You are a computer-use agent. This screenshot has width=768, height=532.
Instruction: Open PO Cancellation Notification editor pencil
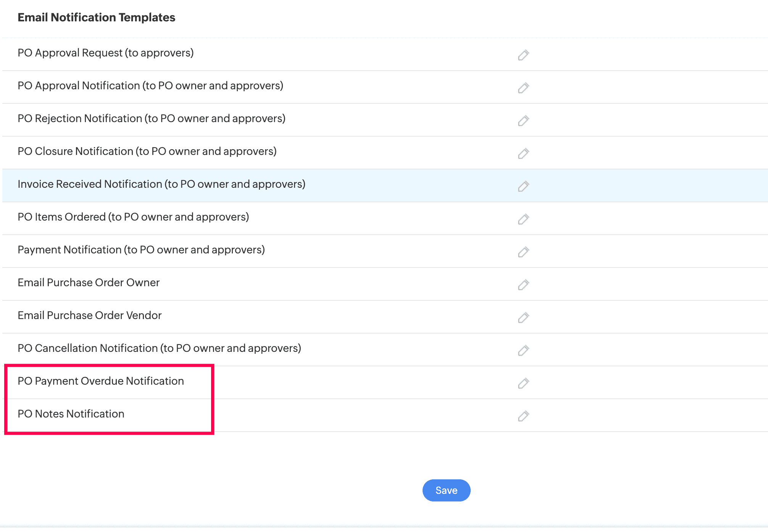coord(523,350)
